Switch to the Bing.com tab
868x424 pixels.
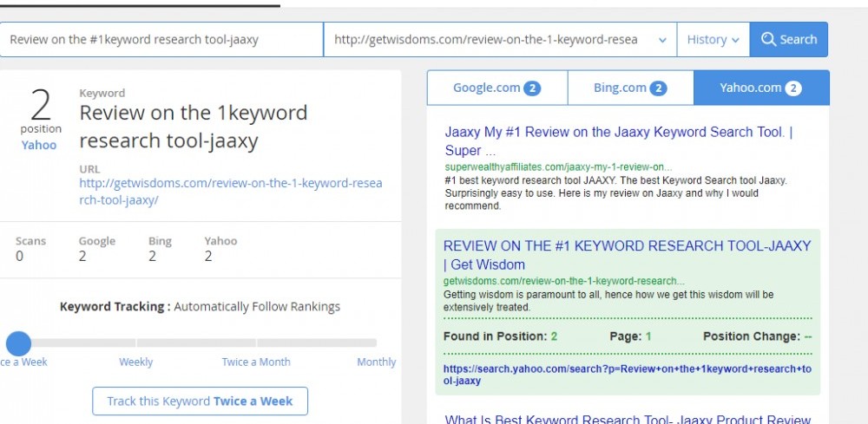[x=630, y=88]
